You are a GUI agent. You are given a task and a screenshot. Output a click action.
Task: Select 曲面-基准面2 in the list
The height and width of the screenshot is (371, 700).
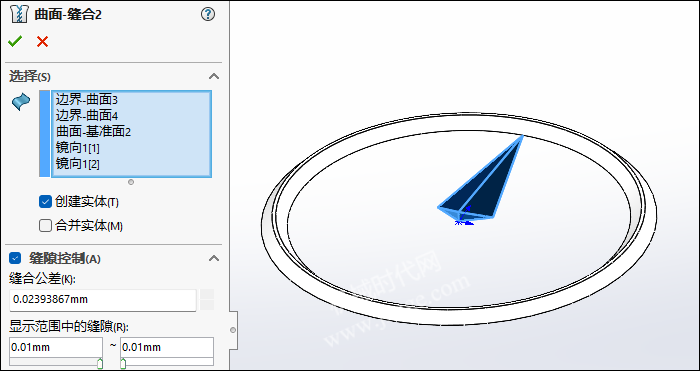[93, 131]
